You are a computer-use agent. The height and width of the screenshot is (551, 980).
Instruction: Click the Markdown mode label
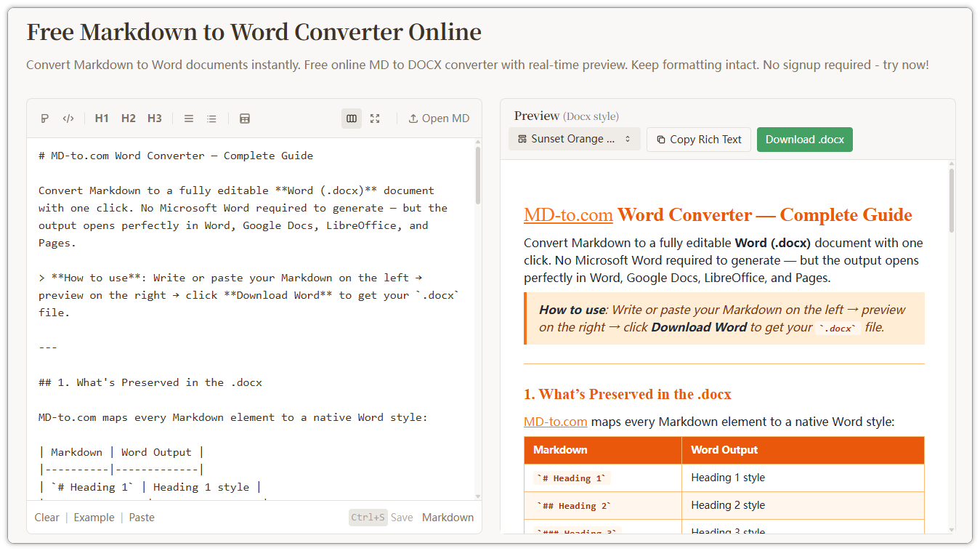tap(448, 517)
